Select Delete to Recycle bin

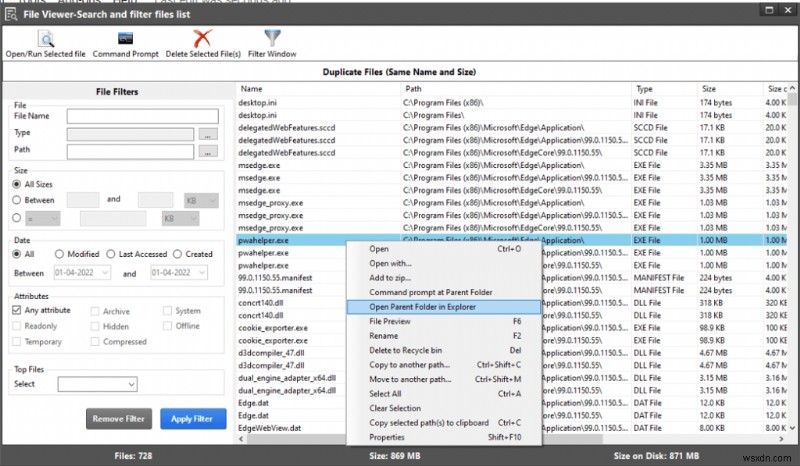[x=444, y=350]
